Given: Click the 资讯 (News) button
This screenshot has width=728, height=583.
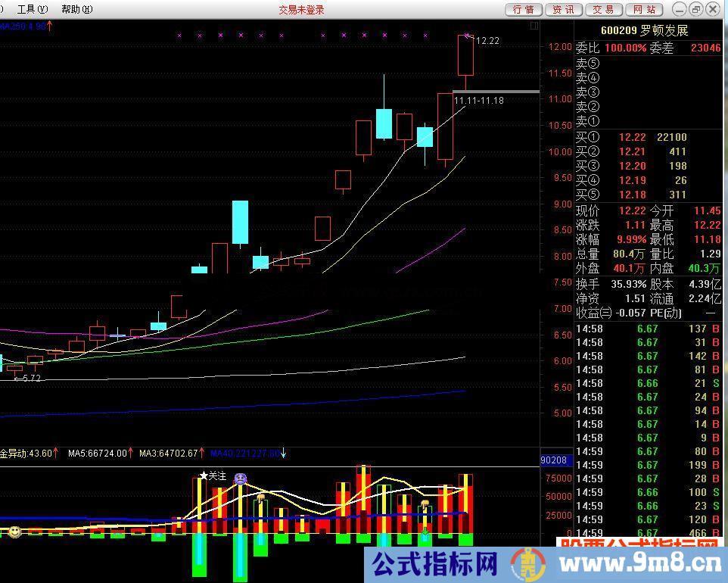Looking at the screenshot, I should [562, 9].
